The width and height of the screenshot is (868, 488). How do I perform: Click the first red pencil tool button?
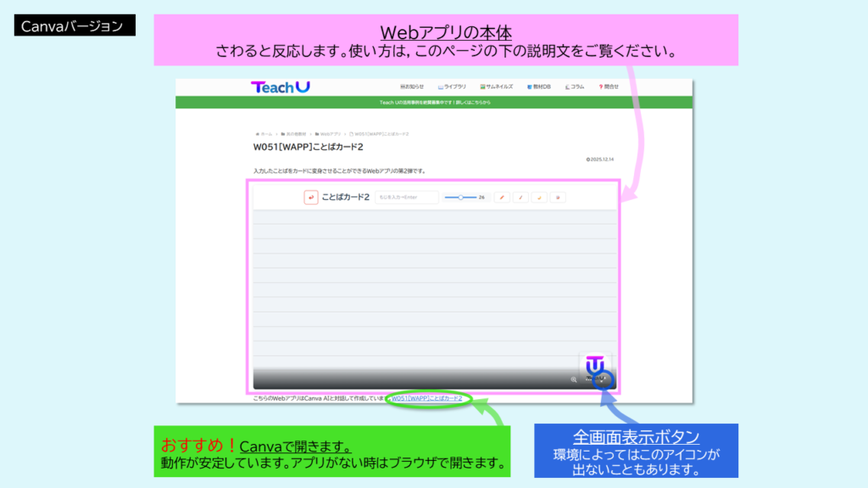pos(501,197)
